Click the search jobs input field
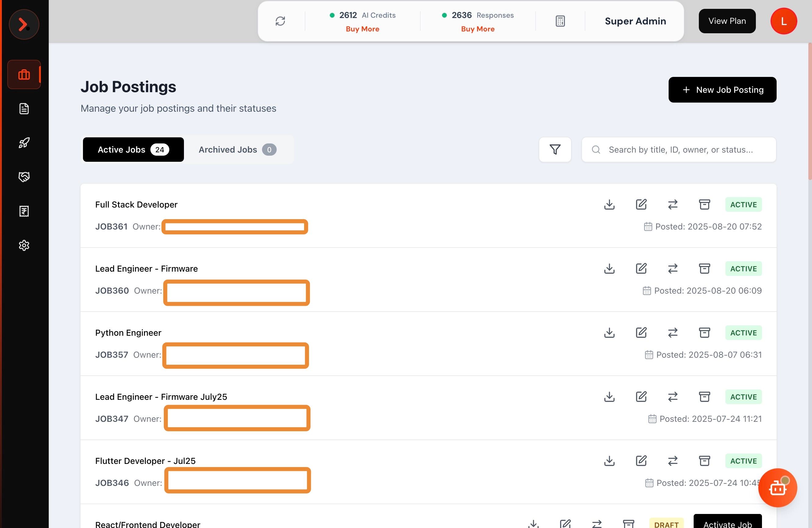The image size is (812, 528). pyautogui.click(x=679, y=150)
